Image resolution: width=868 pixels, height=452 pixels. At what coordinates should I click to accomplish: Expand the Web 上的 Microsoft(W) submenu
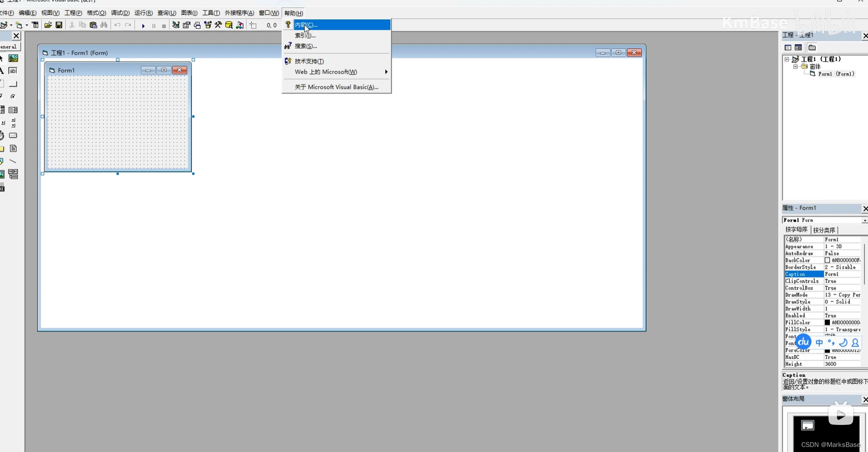tap(336, 72)
